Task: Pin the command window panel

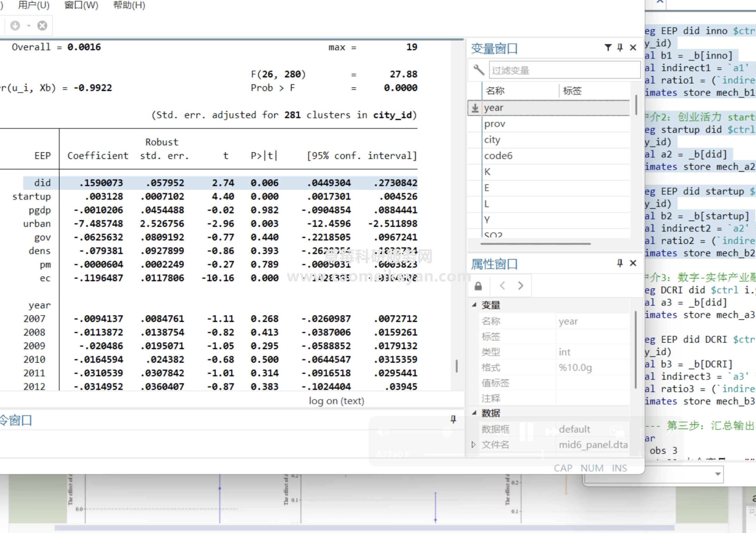Action: pos(453,419)
